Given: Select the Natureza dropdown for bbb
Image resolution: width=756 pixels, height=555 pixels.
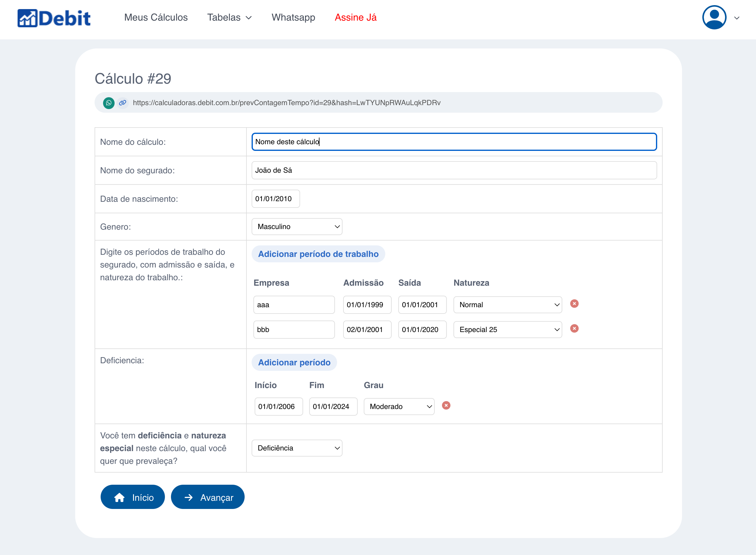Looking at the screenshot, I should coord(508,329).
